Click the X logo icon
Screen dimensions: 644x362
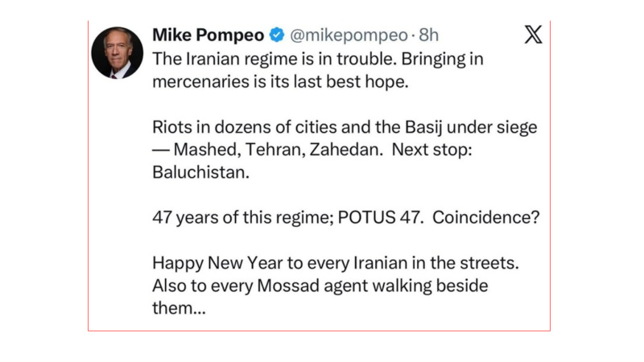pos(532,36)
